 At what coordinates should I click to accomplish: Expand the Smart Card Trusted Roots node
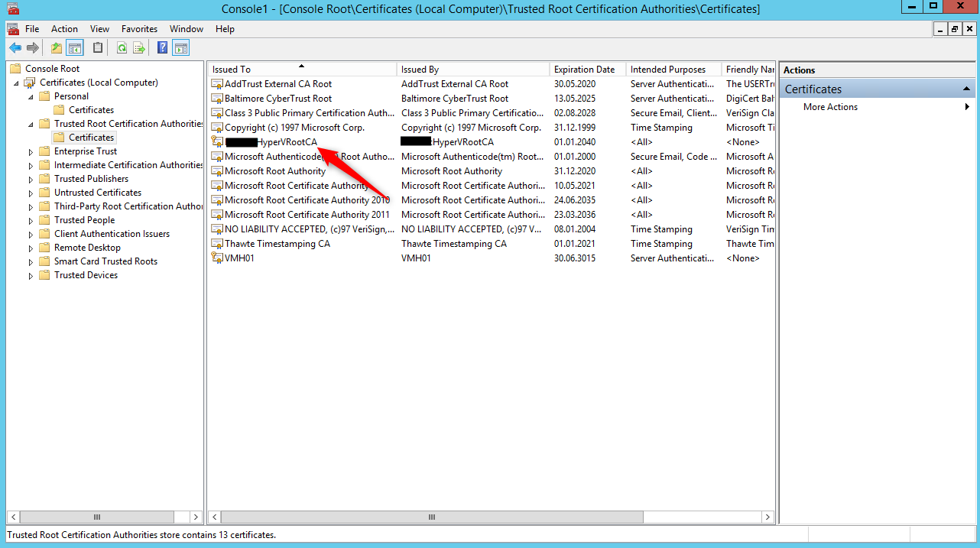(31, 261)
